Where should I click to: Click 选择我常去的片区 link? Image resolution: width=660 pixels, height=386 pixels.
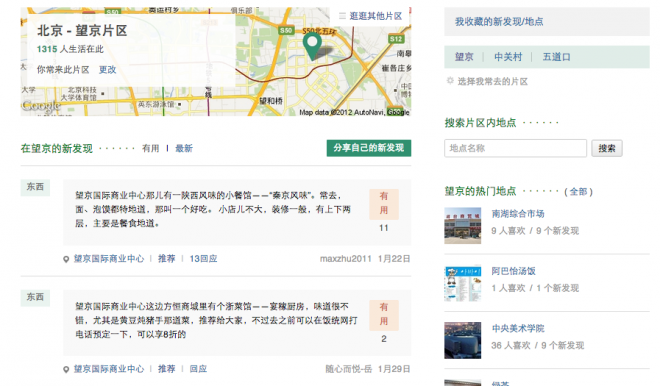492,81
